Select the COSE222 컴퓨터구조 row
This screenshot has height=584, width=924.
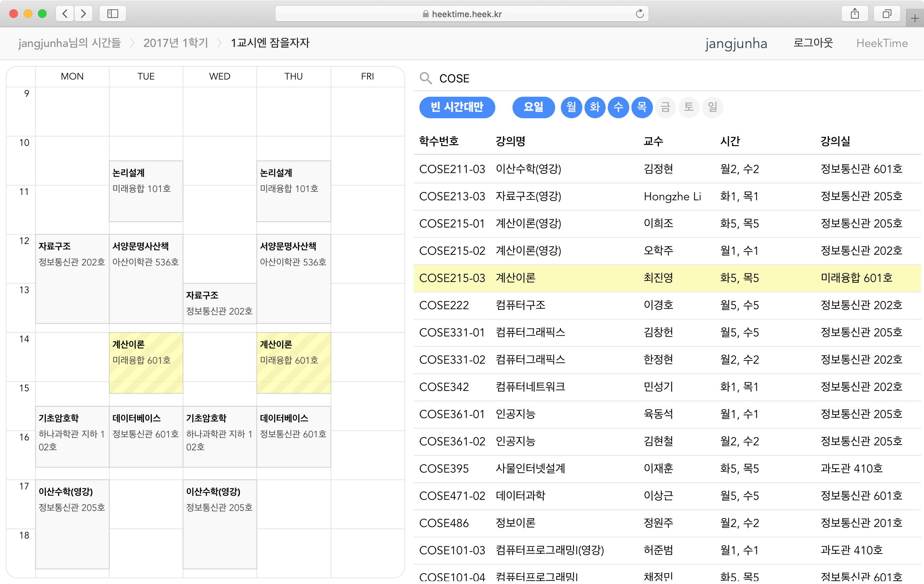point(667,305)
